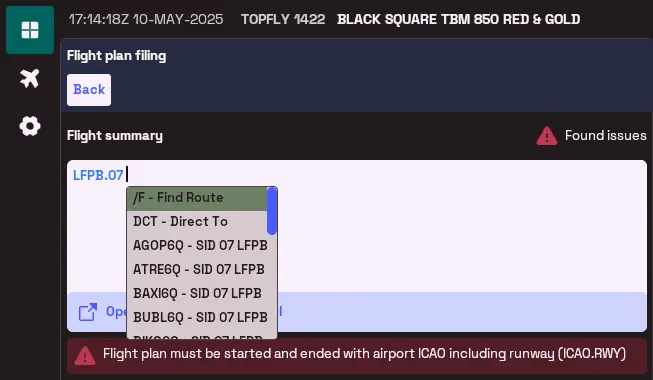Select /F - Find Route suggestion
Viewport: 653px width, 380px height.
(197, 198)
